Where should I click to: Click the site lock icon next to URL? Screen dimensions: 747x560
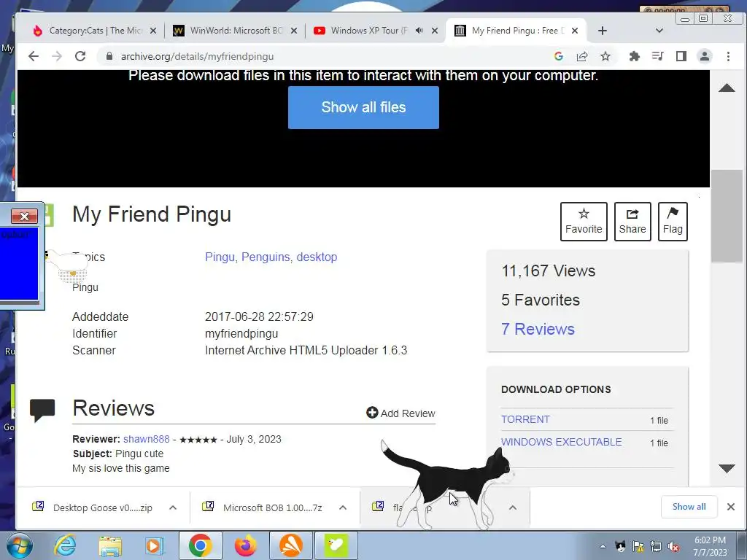[x=109, y=56]
